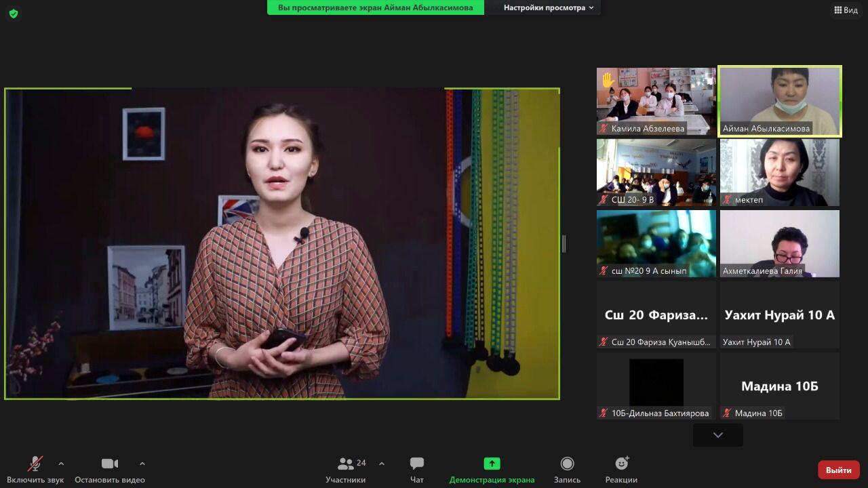Click the divider handle beside shared screen
Screen dimensions: 868x488
coord(564,243)
